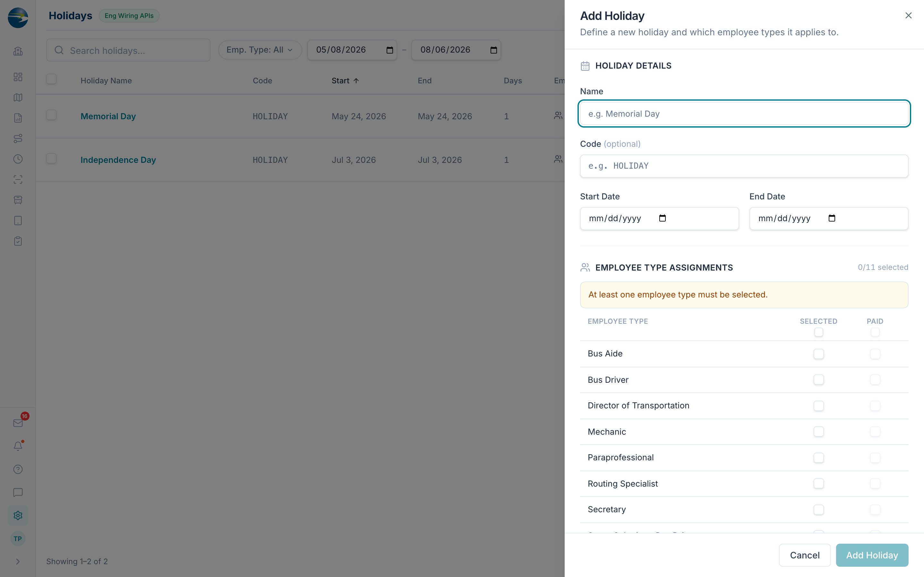The height and width of the screenshot is (577, 924).
Task: Open the Independence Day holiday link
Action: [118, 160]
